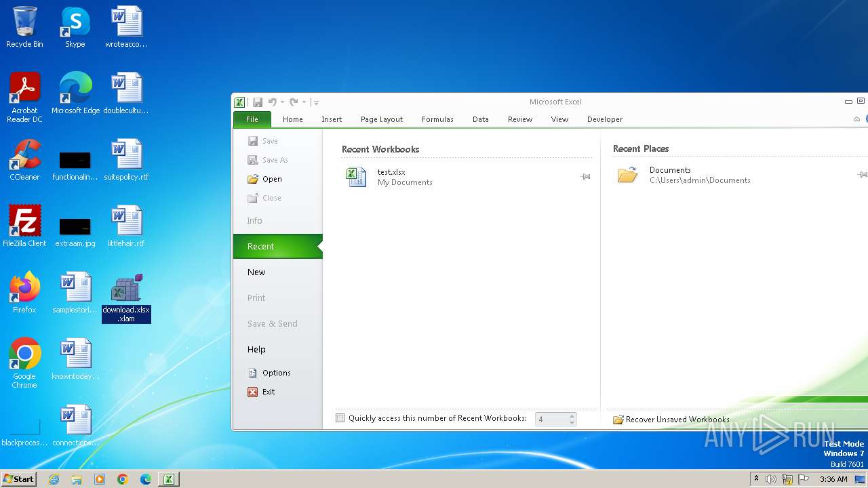Image resolution: width=868 pixels, height=488 pixels.
Task: Select the doublecultu... Word document icon
Action: pos(126,94)
